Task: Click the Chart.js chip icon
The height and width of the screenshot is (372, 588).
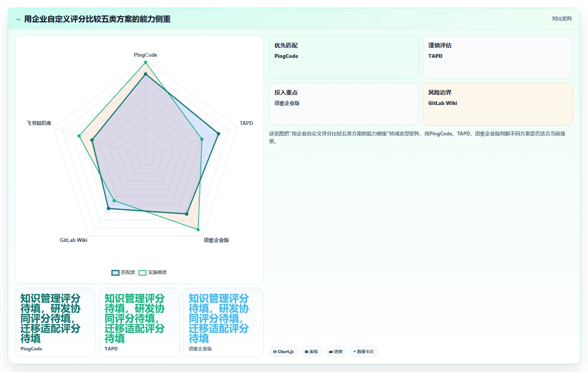Action: coord(275,352)
